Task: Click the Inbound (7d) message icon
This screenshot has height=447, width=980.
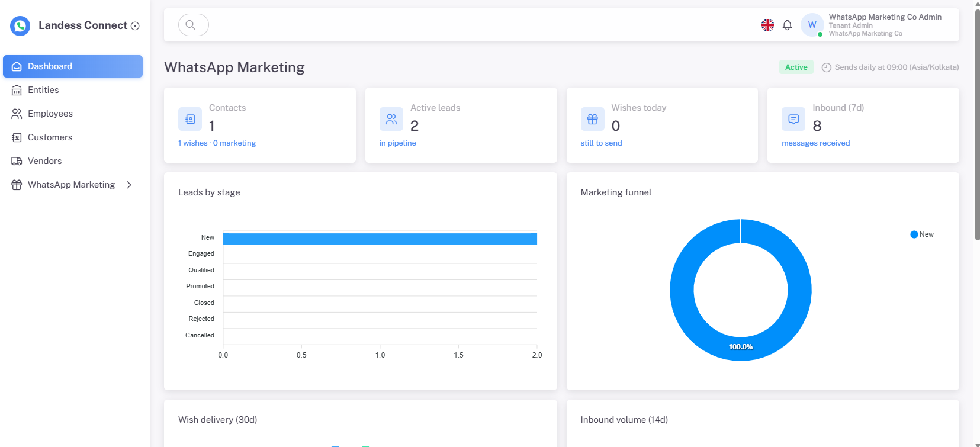Action: tap(793, 119)
